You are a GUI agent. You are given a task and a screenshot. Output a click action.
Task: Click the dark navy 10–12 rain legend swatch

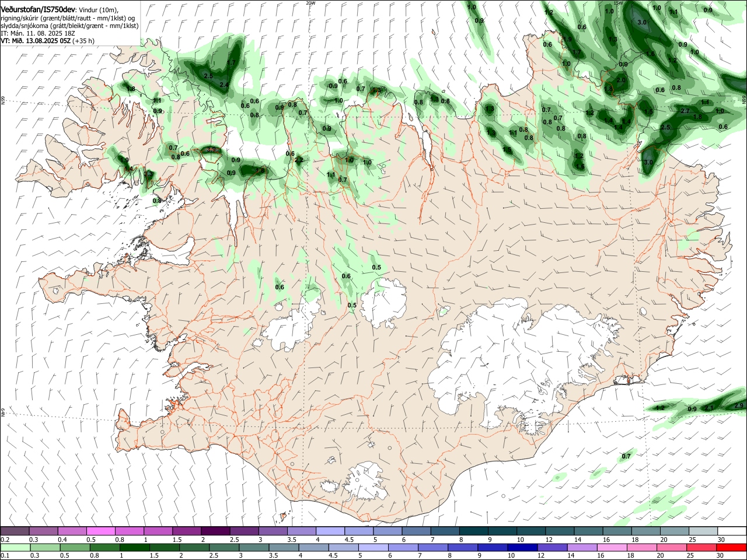click(521, 547)
